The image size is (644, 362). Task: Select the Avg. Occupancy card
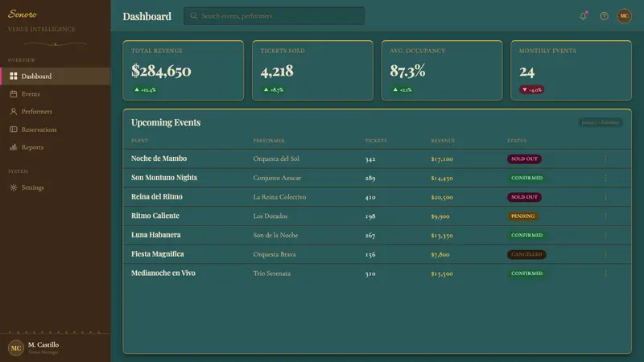(442, 70)
